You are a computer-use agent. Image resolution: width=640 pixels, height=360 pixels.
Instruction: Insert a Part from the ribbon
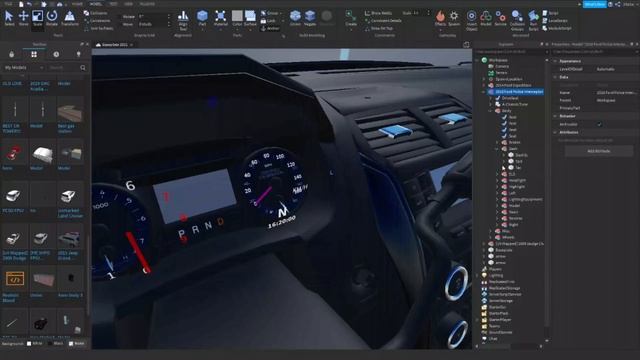coord(202,18)
